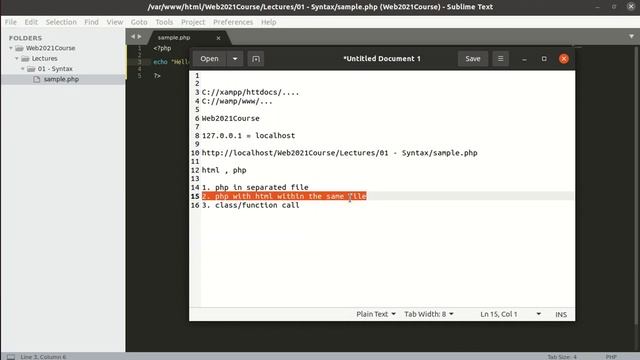
Task: Minimize the gedit window
Action: [x=524, y=59]
